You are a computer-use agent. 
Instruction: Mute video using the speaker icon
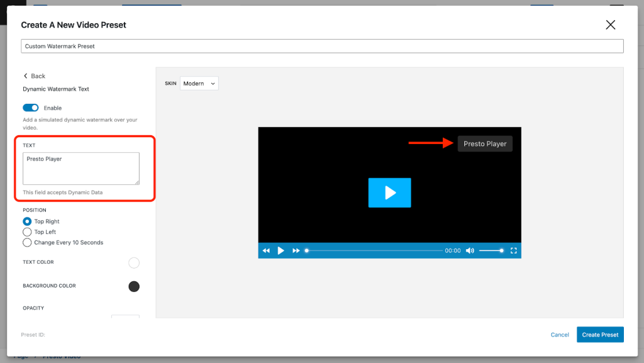pos(470,250)
